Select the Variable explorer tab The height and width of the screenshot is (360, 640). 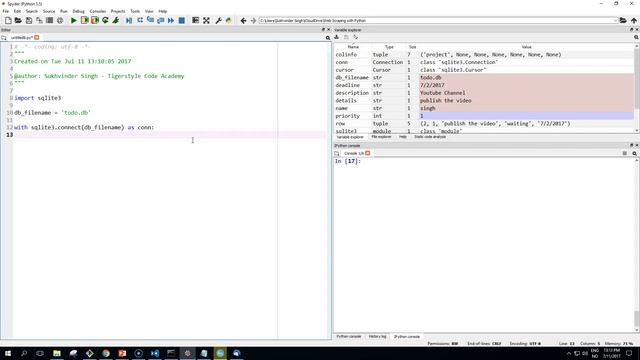coord(350,137)
